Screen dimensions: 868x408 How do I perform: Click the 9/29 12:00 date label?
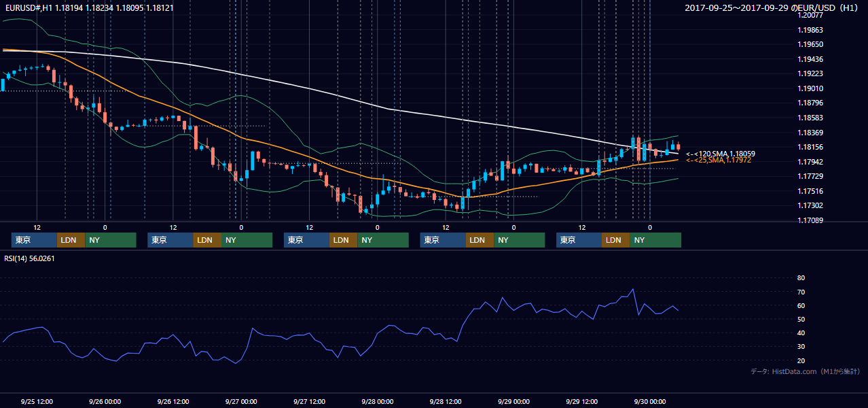pos(581,401)
